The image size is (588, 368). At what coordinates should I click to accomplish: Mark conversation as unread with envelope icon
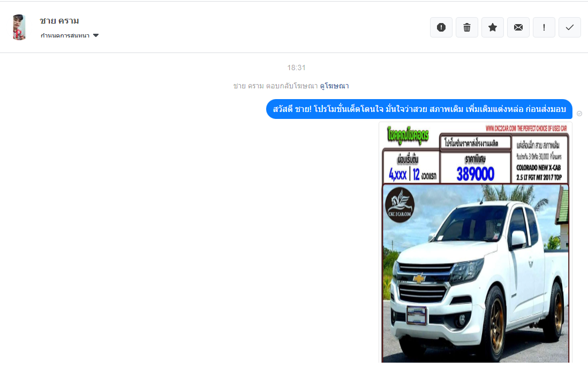tap(518, 27)
